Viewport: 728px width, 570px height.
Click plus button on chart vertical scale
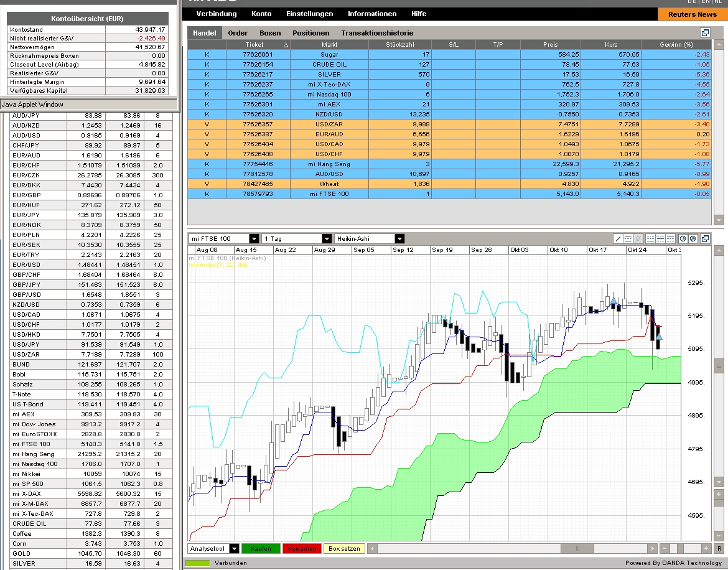[x=719, y=494]
